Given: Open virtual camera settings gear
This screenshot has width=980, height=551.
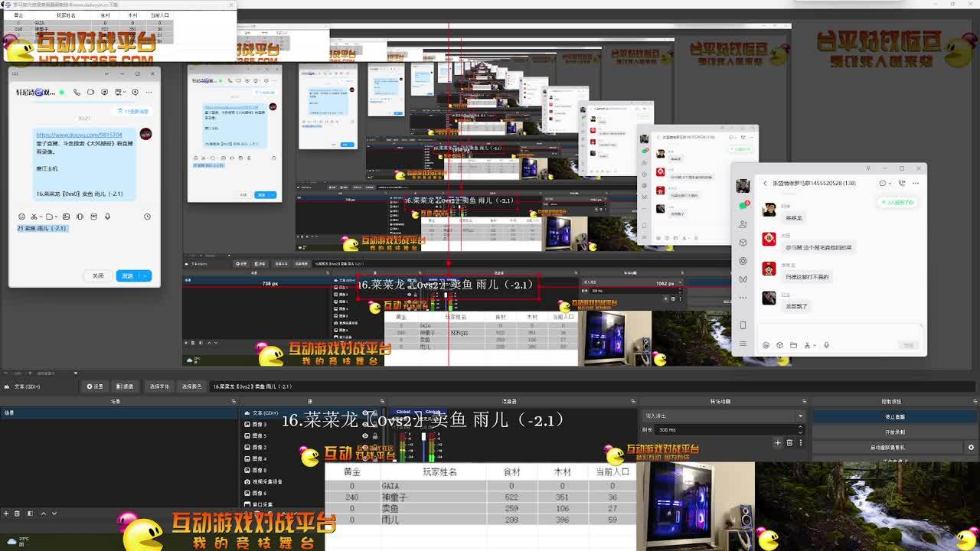Looking at the screenshot, I should click(971, 447).
